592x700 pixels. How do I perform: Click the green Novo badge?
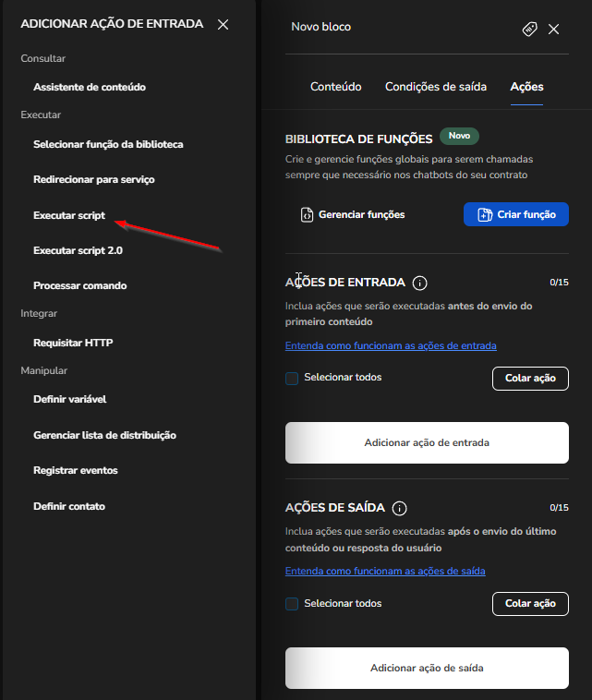[x=459, y=136]
